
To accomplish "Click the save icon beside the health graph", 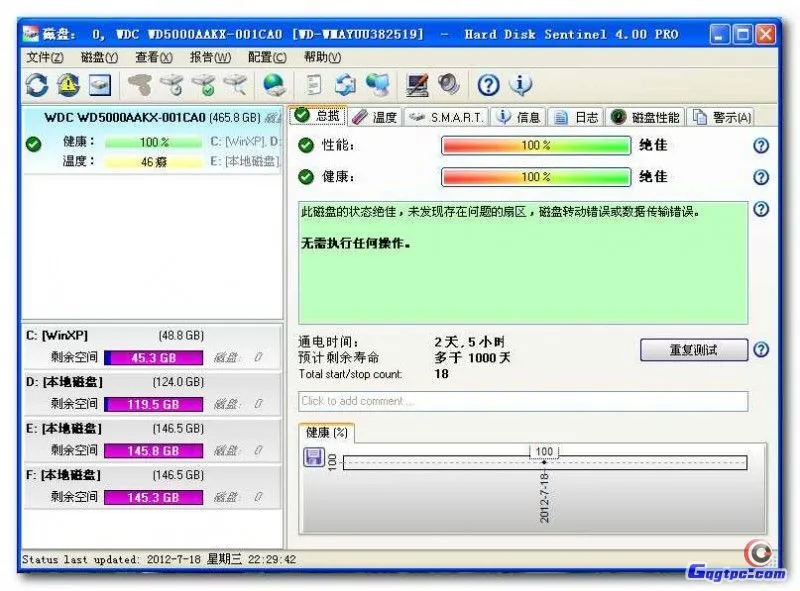I will [x=313, y=456].
